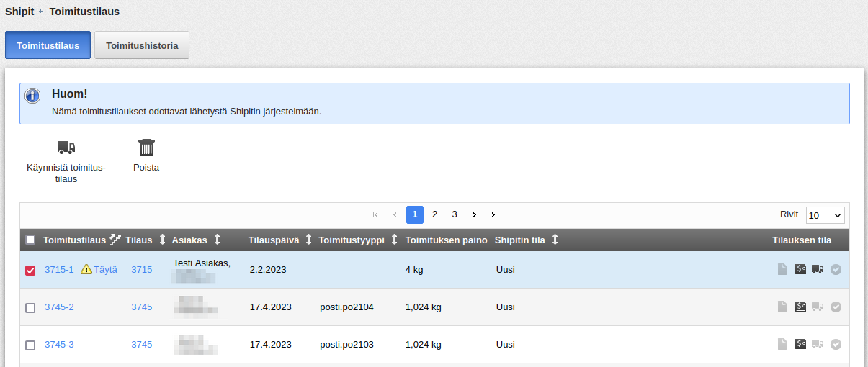The height and width of the screenshot is (367, 868).
Task: Sort by Tilaus column sort arrows
Action: 162,240
